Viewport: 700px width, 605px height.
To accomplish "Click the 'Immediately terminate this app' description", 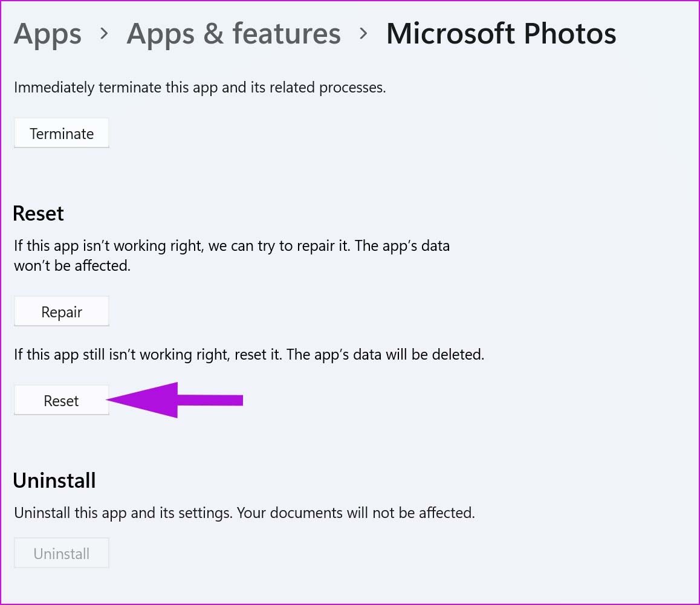I will pyautogui.click(x=199, y=88).
